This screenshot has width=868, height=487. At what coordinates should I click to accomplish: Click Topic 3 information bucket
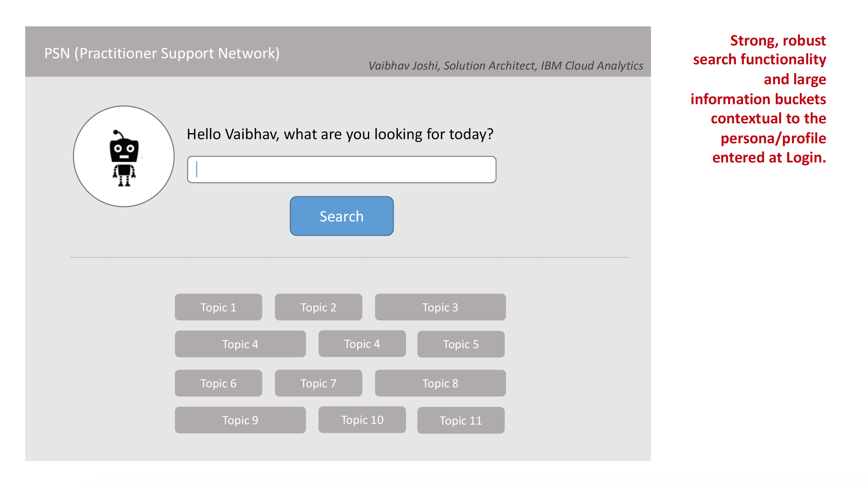(x=439, y=307)
